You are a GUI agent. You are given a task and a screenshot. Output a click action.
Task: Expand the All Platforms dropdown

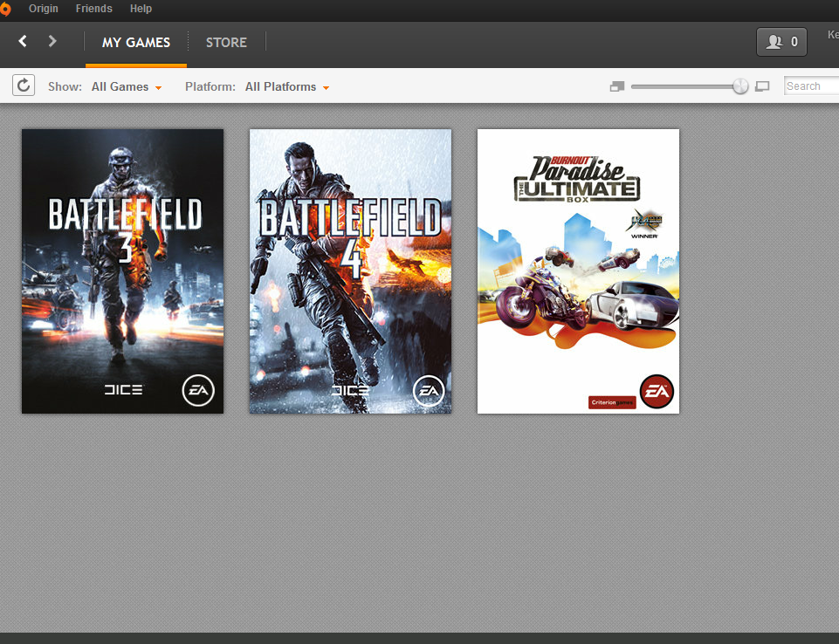click(287, 86)
